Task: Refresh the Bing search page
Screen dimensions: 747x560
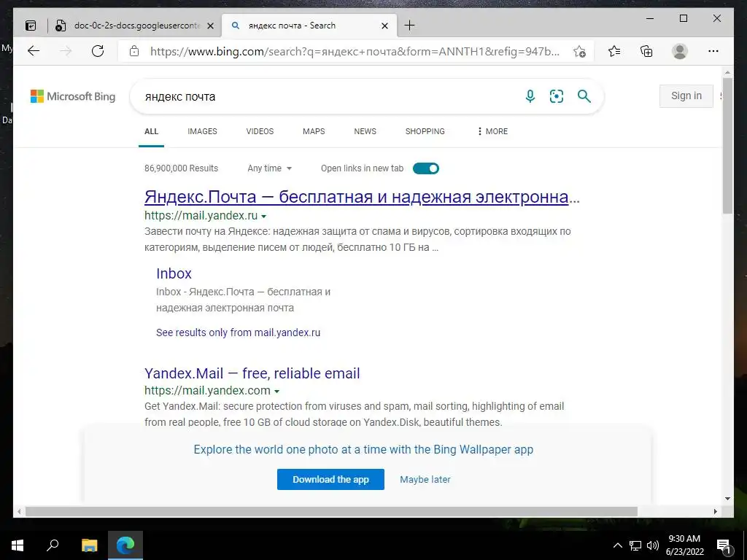Action: (x=98, y=51)
